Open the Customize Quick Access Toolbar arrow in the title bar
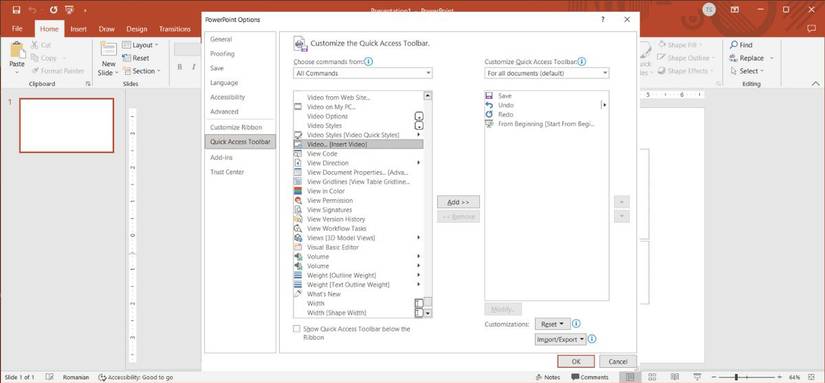The image size is (825, 383). click(x=85, y=11)
